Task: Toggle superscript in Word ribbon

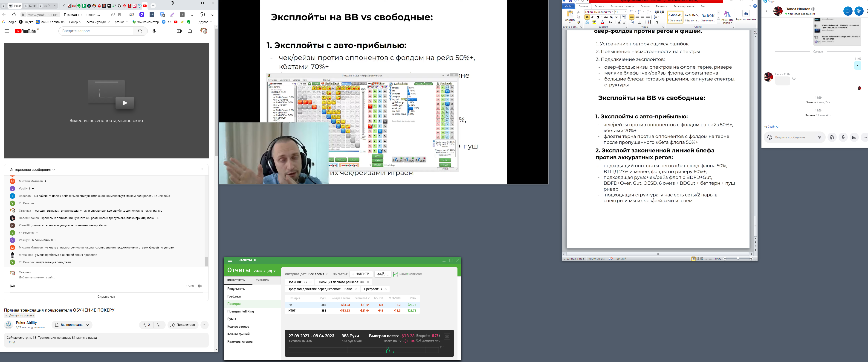Action: (x=617, y=17)
